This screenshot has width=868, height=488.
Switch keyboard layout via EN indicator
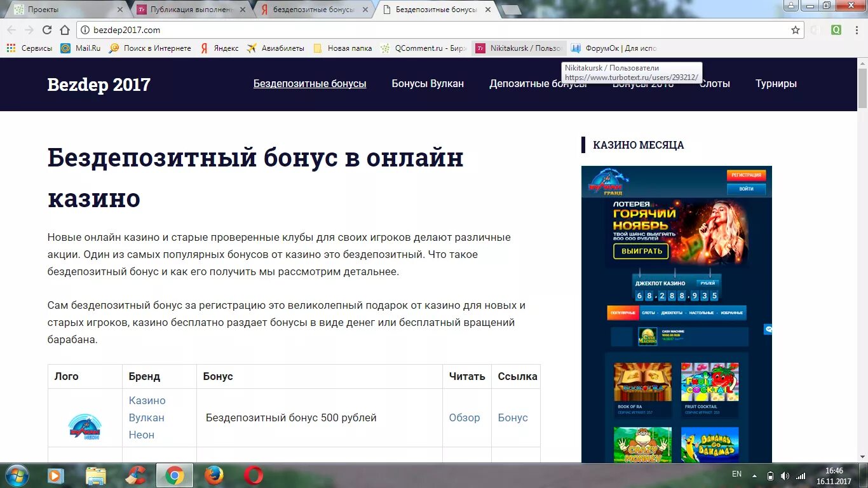point(736,474)
